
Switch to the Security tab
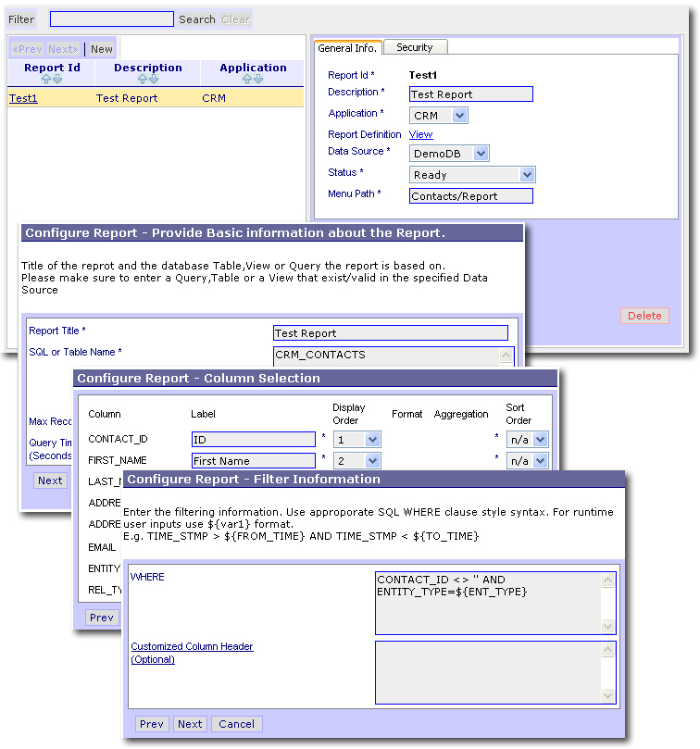(x=415, y=47)
